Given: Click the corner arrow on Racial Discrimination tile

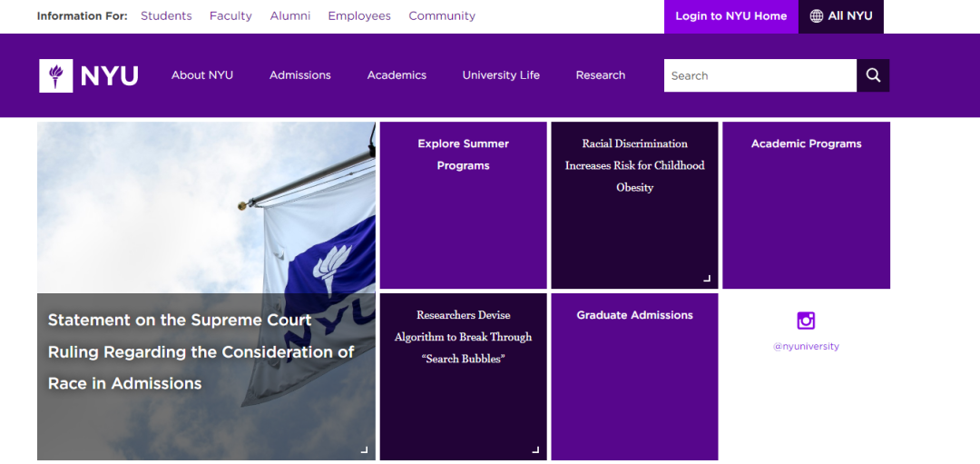Looking at the screenshot, I should [x=707, y=278].
